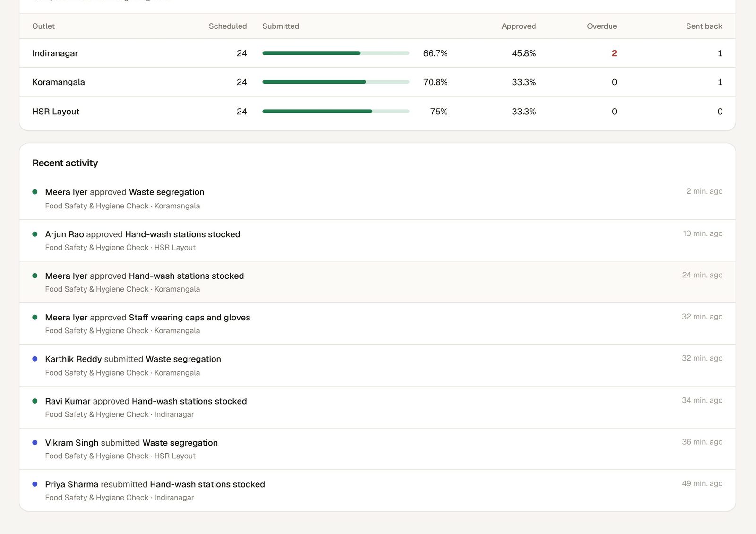
Task: Click the 70.8% submitted value
Action: [x=435, y=82]
